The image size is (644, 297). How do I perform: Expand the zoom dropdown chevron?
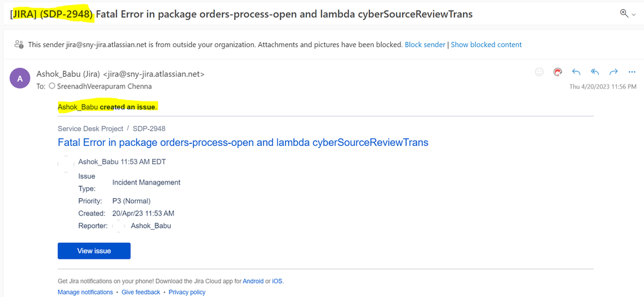[634, 14]
